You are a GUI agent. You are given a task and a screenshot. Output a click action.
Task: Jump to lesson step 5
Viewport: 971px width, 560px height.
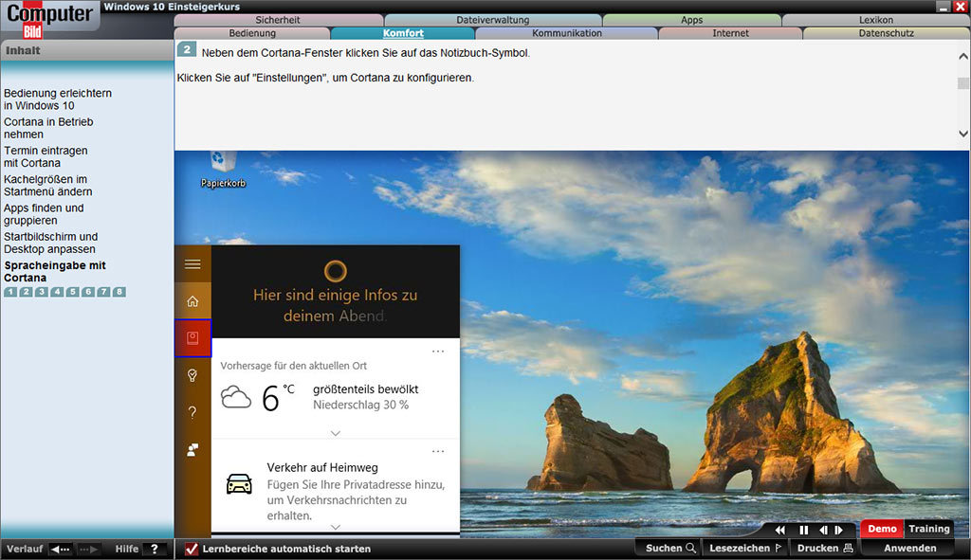click(72, 292)
